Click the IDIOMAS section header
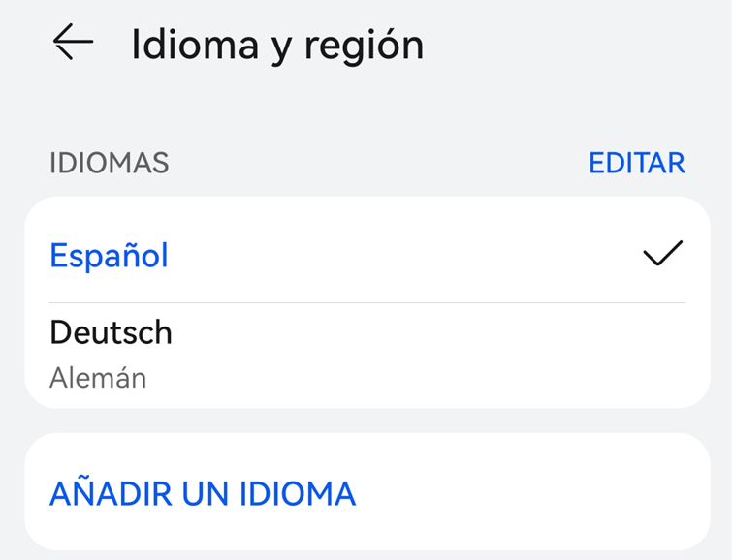733x560 pixels. pos(109,163)
